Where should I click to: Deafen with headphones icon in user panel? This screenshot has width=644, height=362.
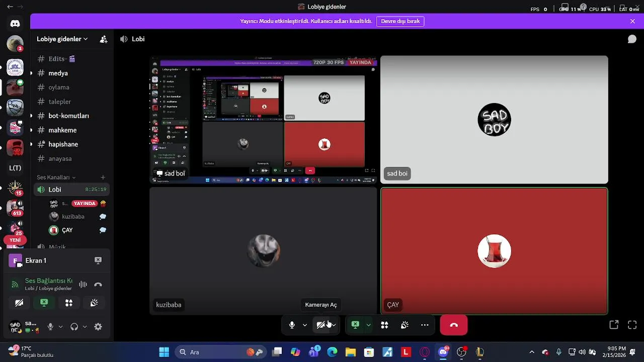coord(74,327)
